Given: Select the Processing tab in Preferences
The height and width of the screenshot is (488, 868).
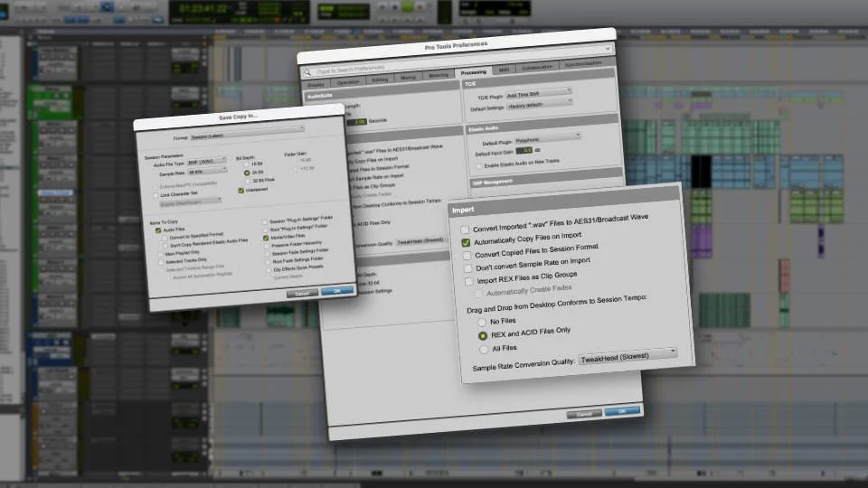Looking at the screenshot, I should pyautogui.click(x=473, y=72).
